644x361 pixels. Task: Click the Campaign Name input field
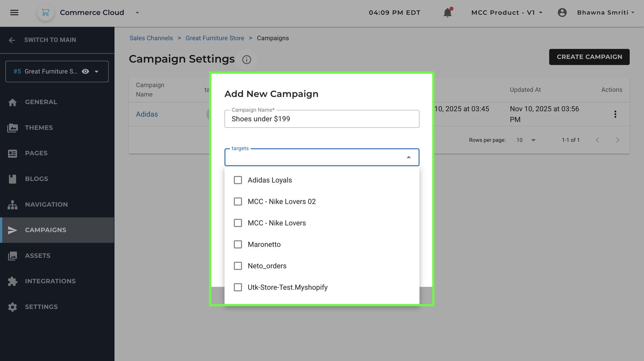[322, 119]
